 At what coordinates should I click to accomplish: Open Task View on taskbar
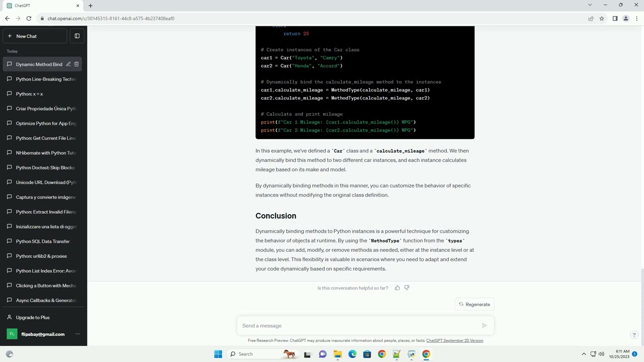(307, 354)
